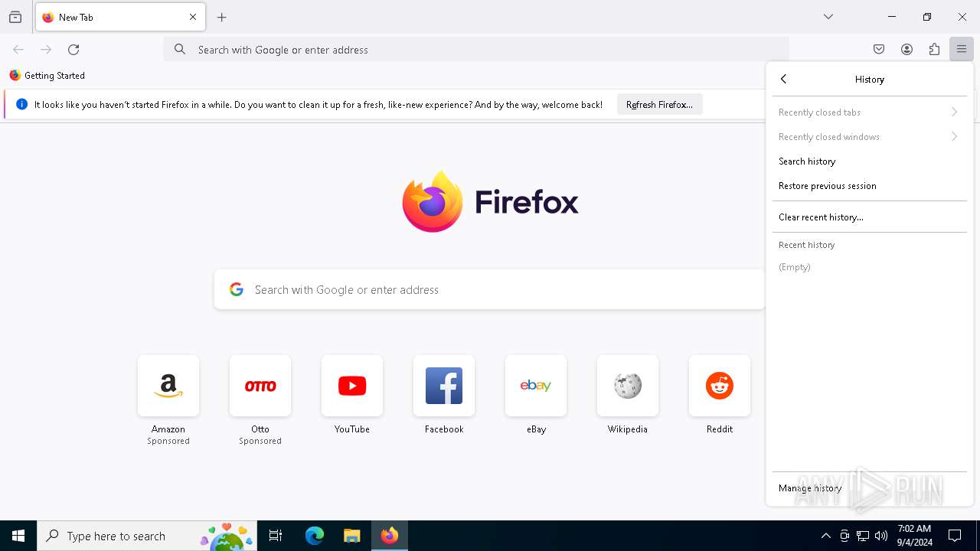Select Search history menu item
This screenshot has width=980, height=551.
(x=869, y=161)
